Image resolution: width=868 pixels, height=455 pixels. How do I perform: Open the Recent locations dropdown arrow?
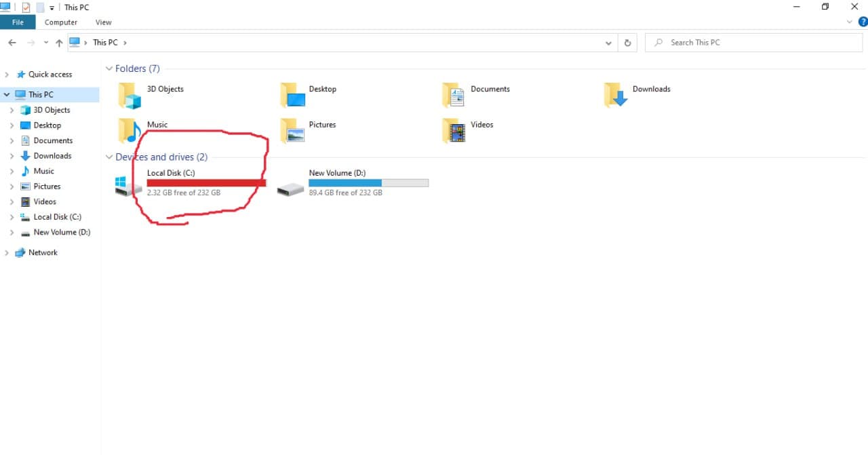pos(46,43)
